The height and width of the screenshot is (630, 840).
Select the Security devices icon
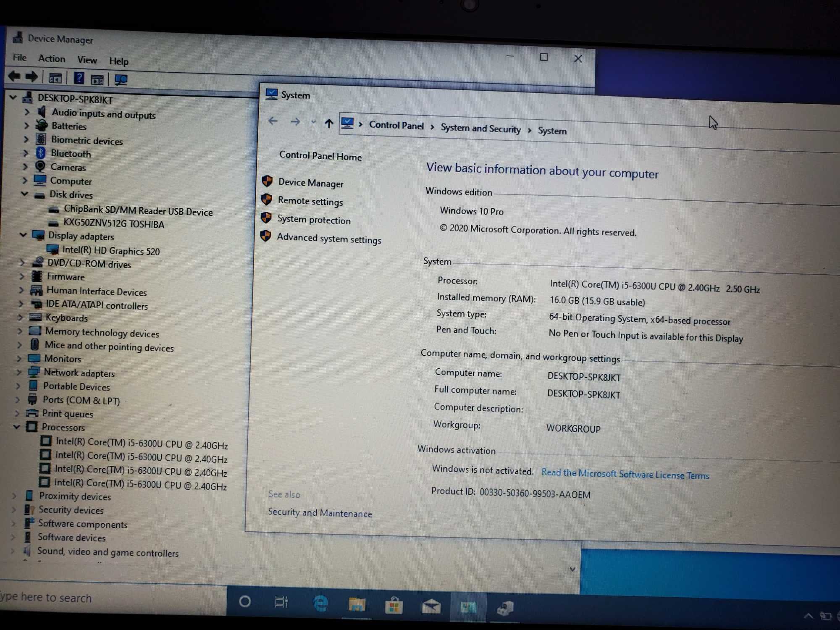(29, 509)
